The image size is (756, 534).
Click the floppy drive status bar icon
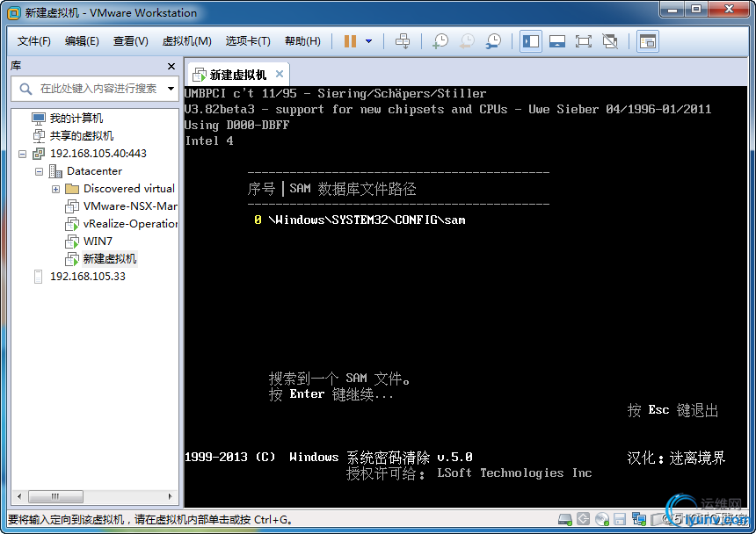coord(620,520)
